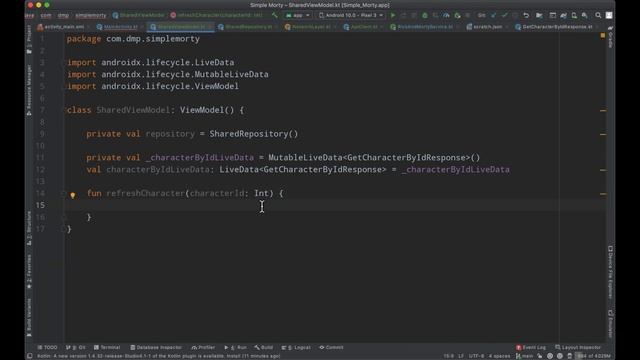Open the UTF-8 encoding selector

tap(476, 356)
